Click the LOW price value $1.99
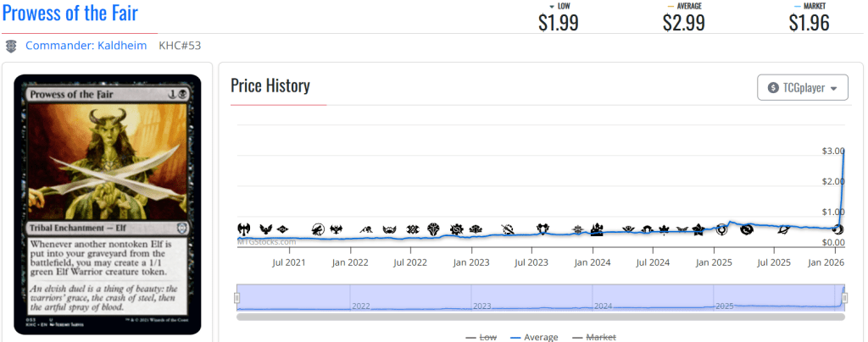 pos(559,23)
